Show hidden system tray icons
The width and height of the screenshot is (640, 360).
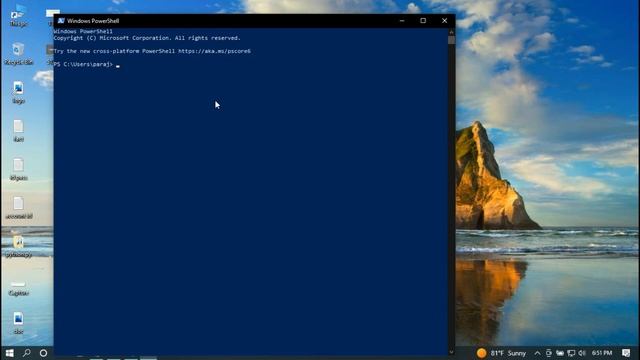pyautogui.click(x=538, y=353)
